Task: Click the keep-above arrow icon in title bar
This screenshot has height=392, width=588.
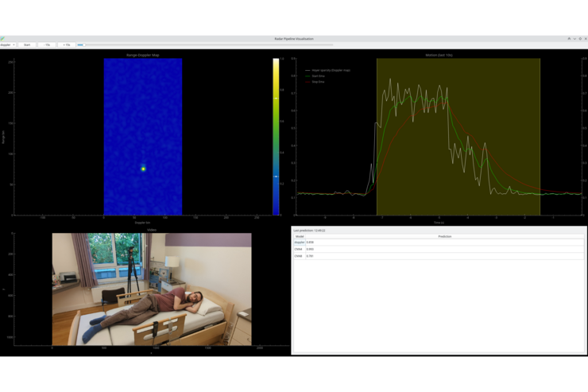Action: tap(569, 39)
